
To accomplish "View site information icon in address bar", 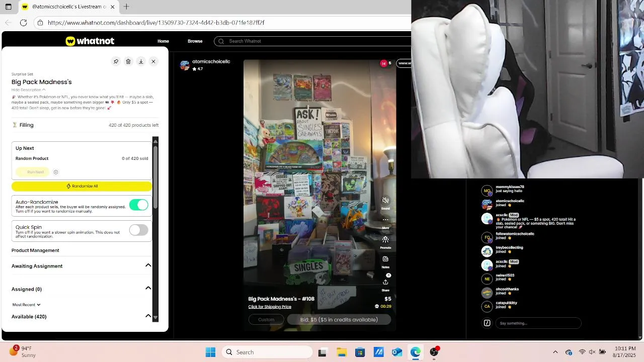I will tap(40, 23).
